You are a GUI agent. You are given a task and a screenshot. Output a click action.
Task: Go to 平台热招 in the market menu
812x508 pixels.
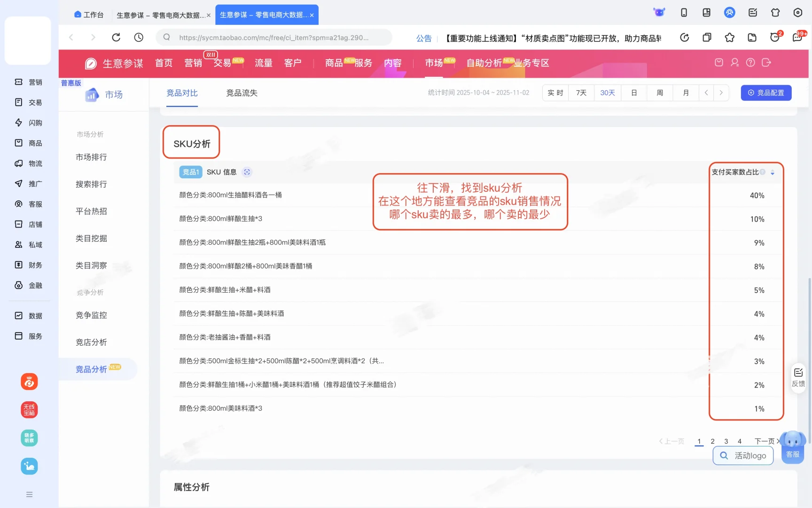tap(91, 211)
